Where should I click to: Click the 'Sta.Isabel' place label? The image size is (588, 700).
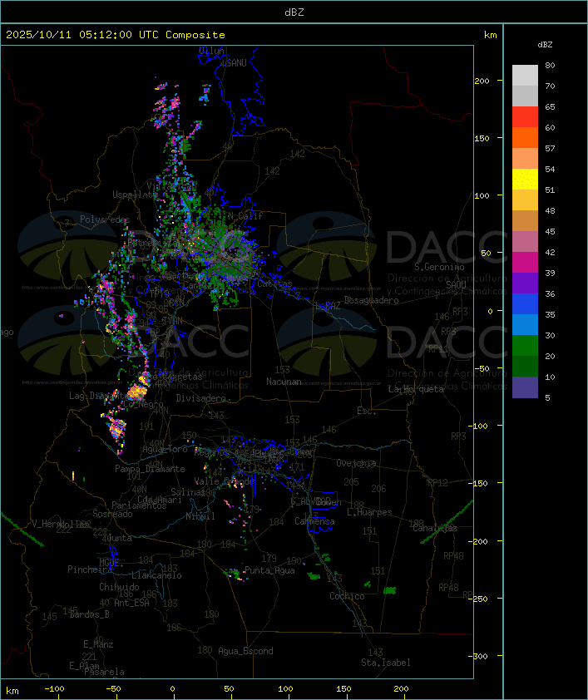coord(386,663)
